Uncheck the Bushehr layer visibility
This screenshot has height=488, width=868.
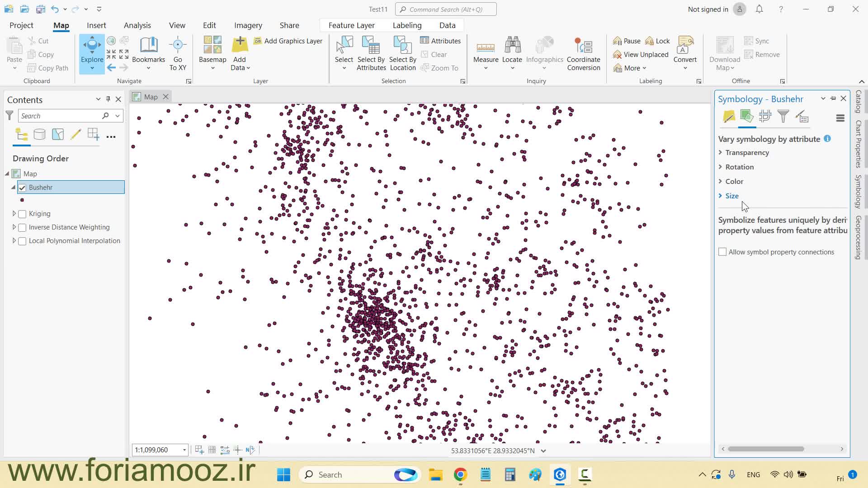tap(22, 188)
